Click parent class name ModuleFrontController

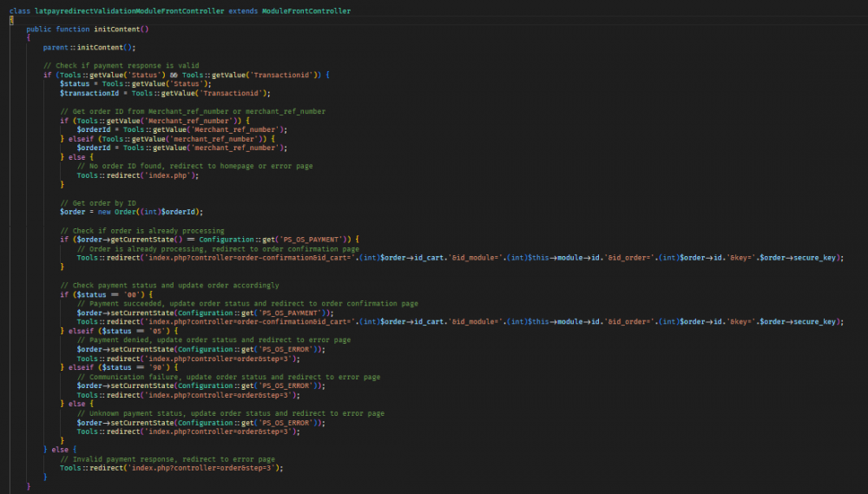coord(306,11)
